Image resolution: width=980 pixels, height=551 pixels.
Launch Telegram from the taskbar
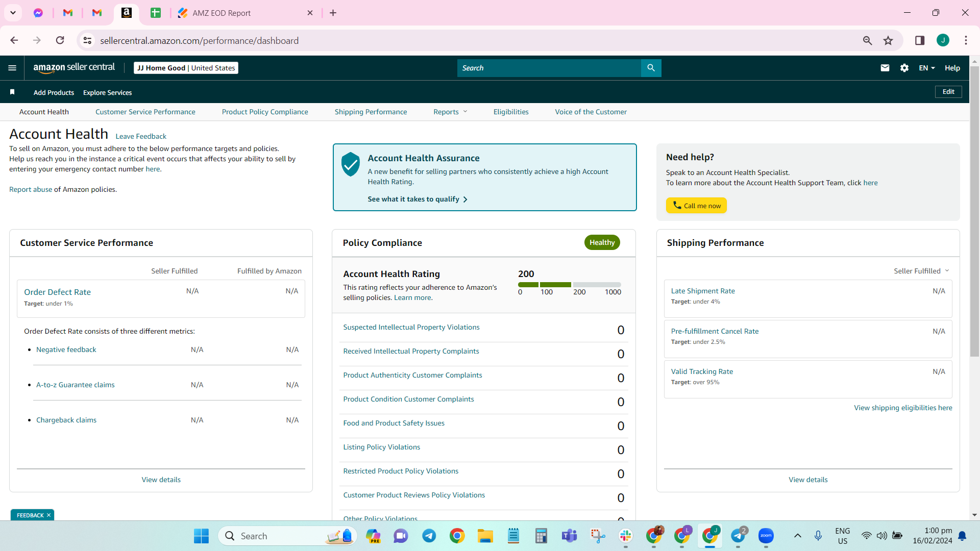click(x=429, y=536)
